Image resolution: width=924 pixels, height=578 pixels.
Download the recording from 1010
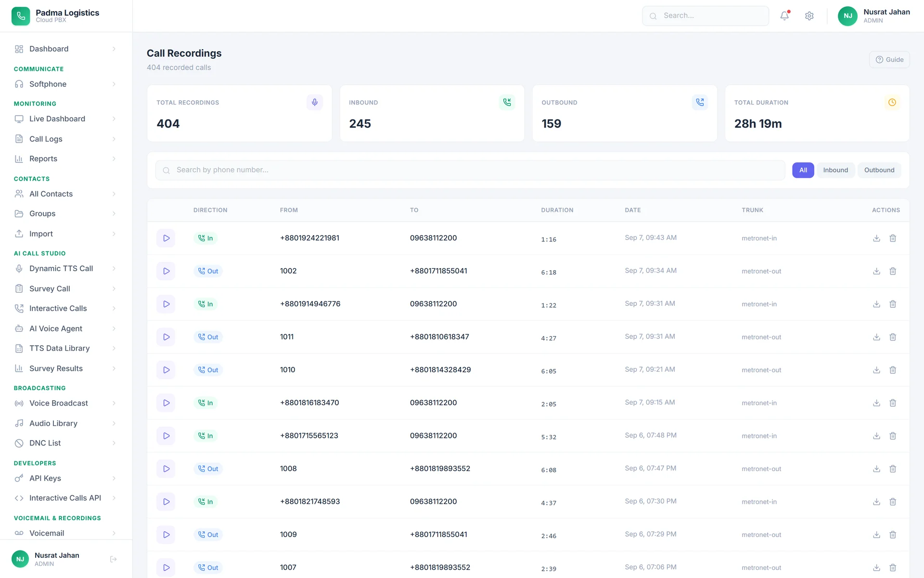coord(876,370)
